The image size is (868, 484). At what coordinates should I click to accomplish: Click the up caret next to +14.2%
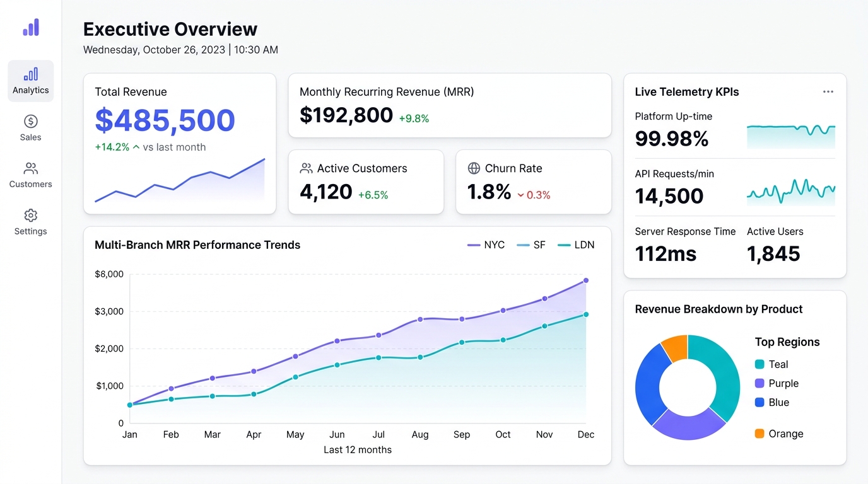[136, 147]
